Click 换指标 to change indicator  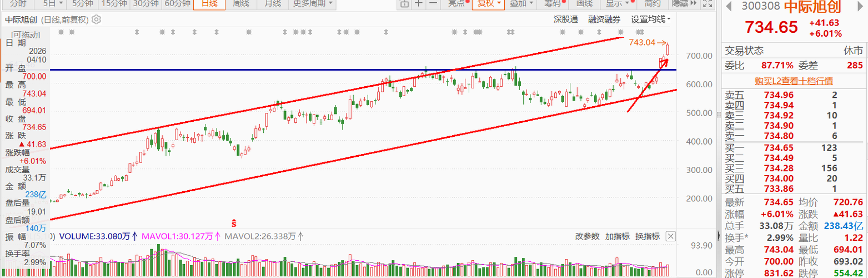click(647, 236)
